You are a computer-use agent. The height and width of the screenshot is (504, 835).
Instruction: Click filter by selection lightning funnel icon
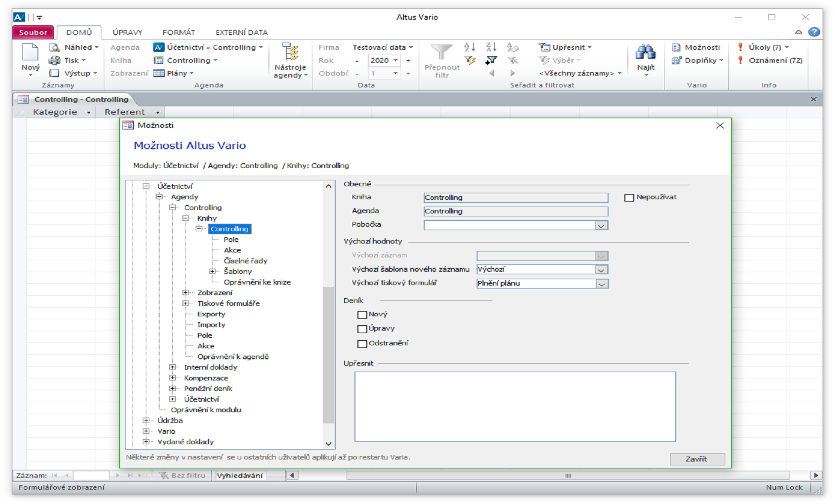[470, 60]
